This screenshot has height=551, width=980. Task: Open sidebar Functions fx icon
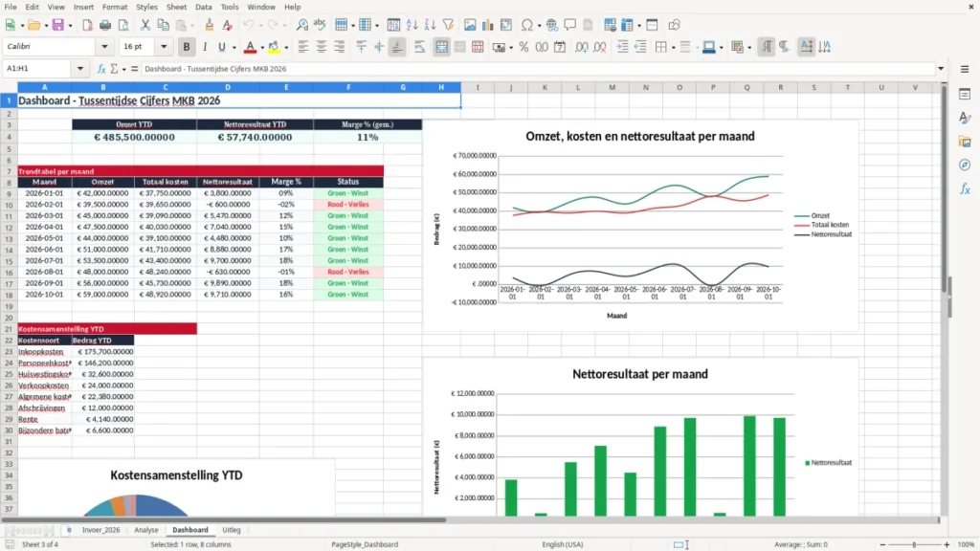[x=965, y=188]
